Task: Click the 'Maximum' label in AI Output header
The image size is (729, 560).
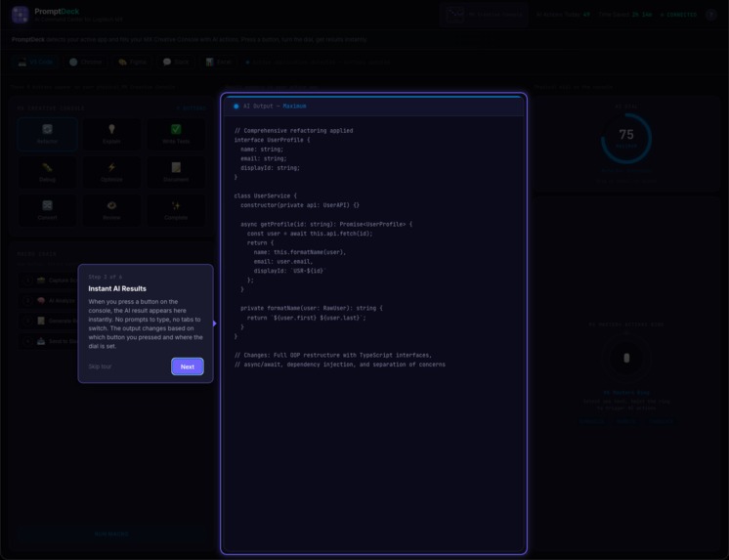Action: click(294, 107)
